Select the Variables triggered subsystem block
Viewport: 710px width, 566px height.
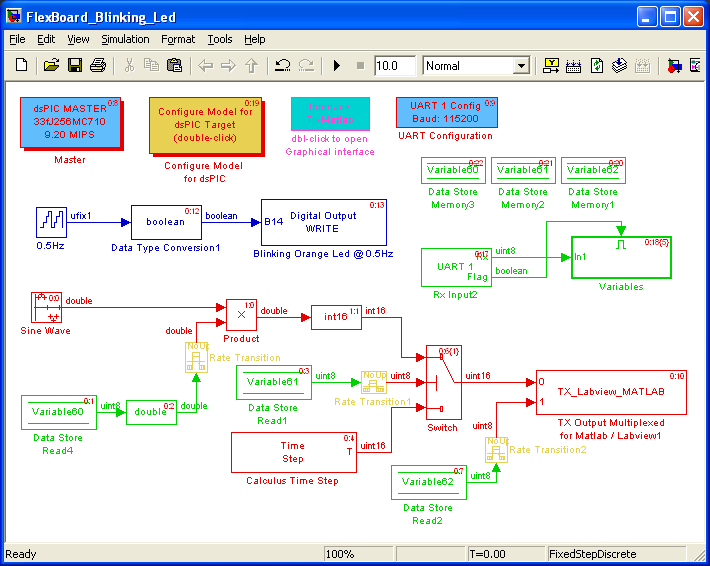621,257
